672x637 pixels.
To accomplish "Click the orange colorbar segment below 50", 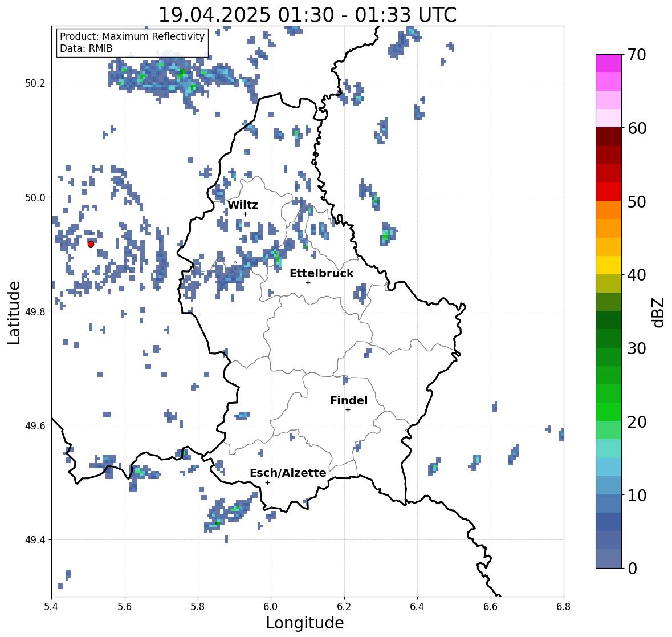I will click(609, 210).
